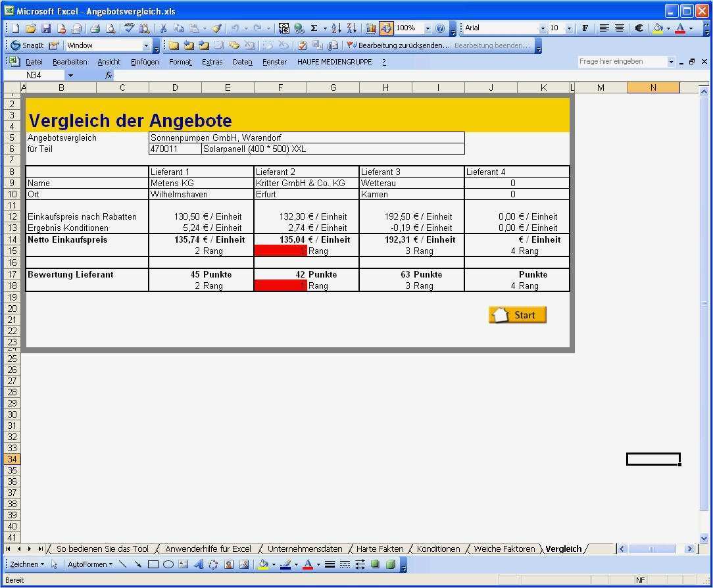Open the zoom 100% dropdown
Screen dimensions: 713x588
[x=428, y=28]
